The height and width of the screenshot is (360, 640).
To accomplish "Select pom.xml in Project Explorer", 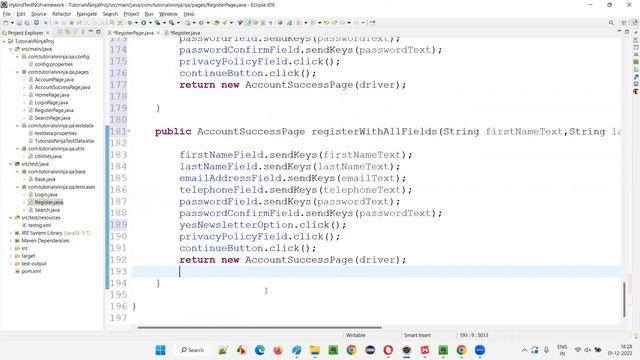I will tap(31, 271).
